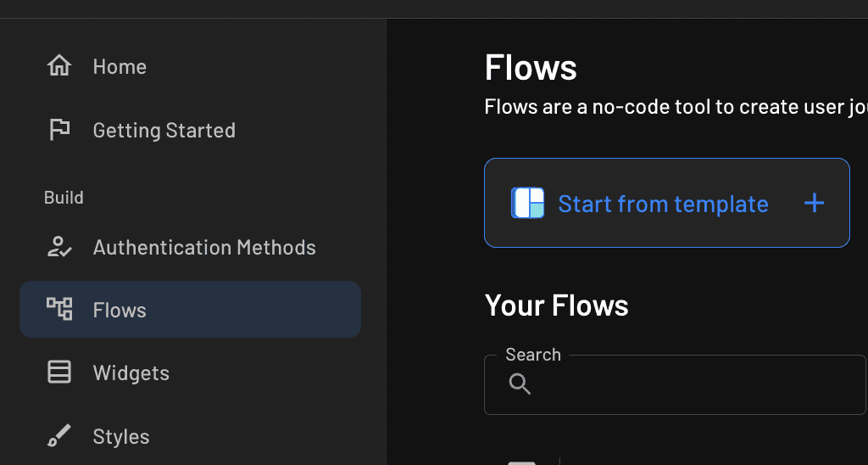Click the Home house icon in sidebar
This screenshot has width=868, height=465.
[59, 66]
